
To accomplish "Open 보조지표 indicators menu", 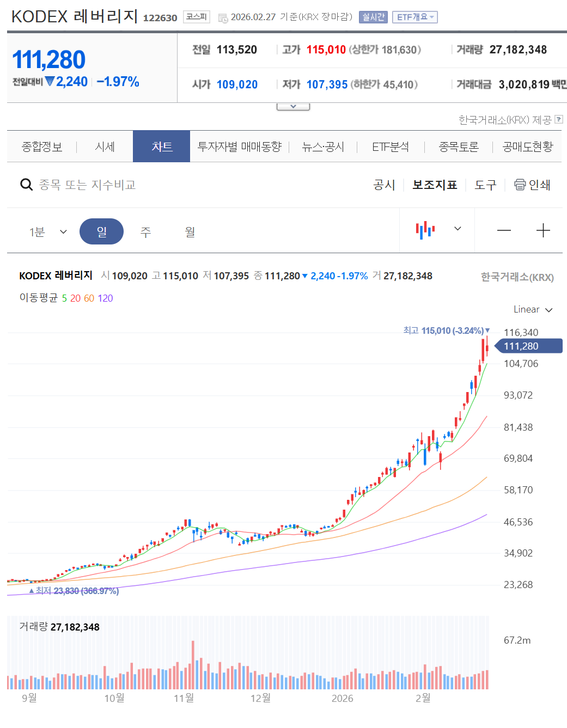I will click(x=435, y=185).
